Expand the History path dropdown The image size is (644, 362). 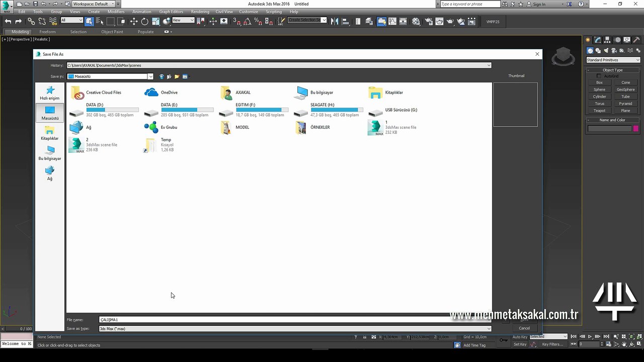click(x=489, y=65)
